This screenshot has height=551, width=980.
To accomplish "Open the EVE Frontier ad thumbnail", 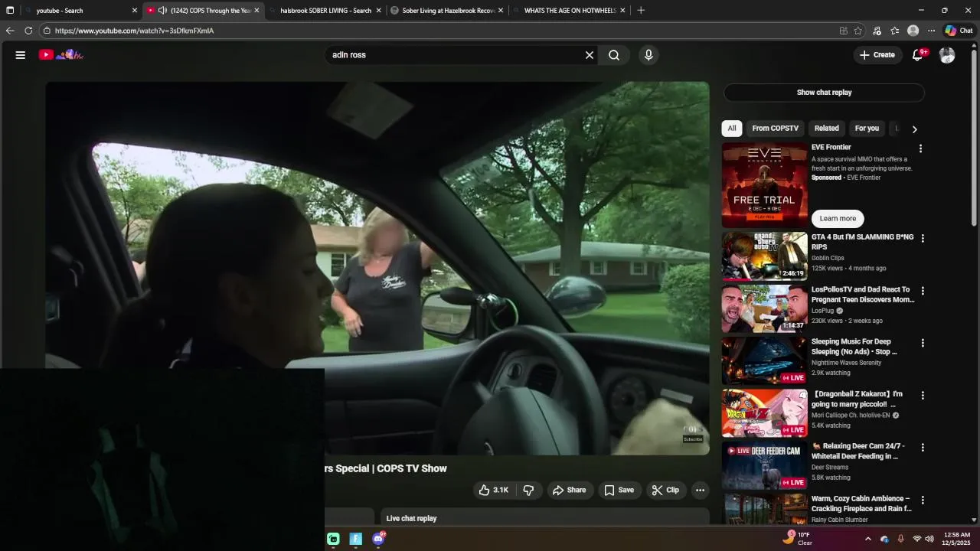I will click(764, 185).
